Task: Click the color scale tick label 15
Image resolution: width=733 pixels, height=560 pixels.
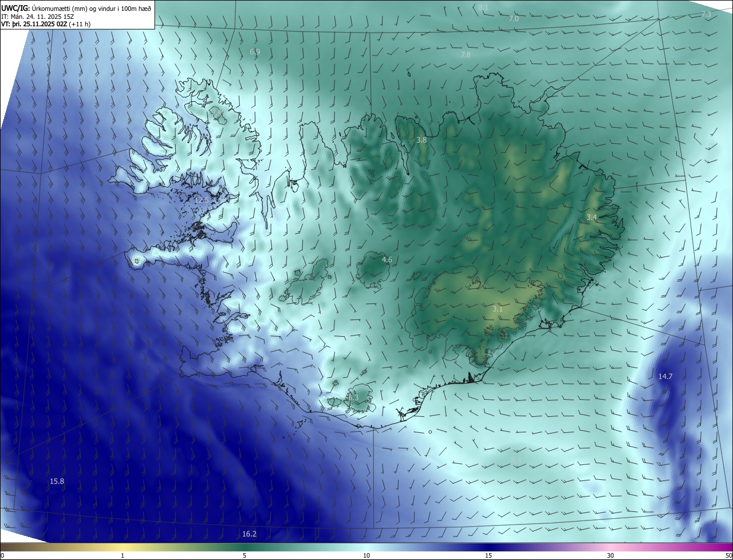Action: tap(488, 555)
